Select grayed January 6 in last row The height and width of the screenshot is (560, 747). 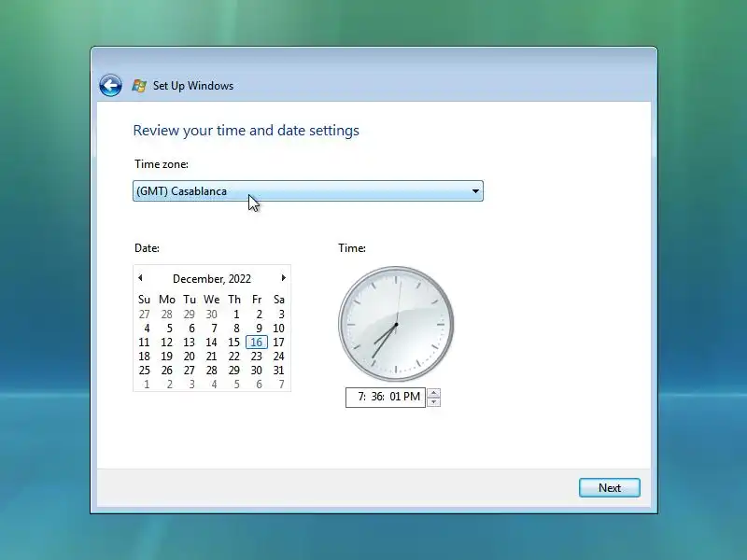260,385
